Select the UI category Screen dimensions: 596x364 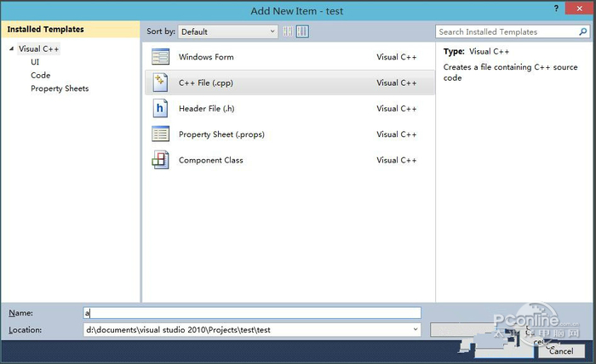[x=35, y=62]
